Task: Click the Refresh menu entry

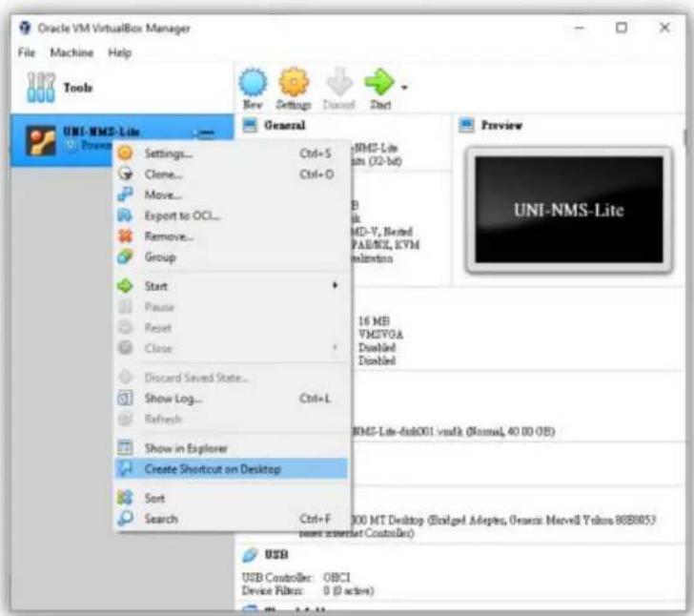Action: 230,419
